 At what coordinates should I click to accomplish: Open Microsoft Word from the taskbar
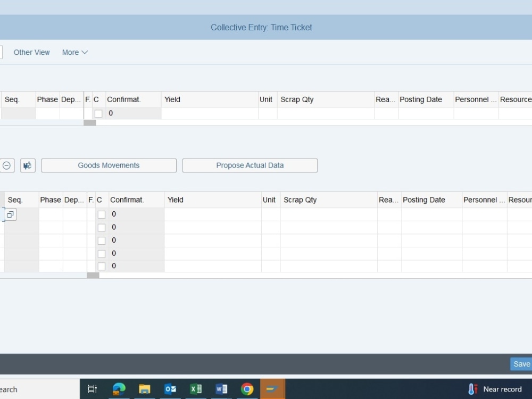pos(221,389)
